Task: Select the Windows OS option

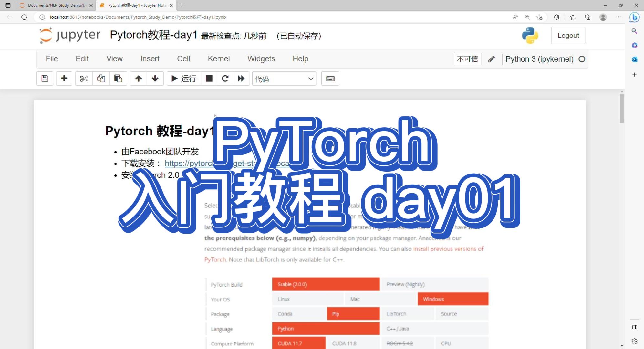Action: 453,299
